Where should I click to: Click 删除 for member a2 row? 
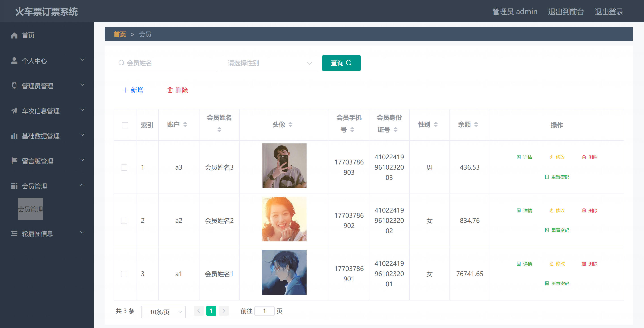pos(589,210)
